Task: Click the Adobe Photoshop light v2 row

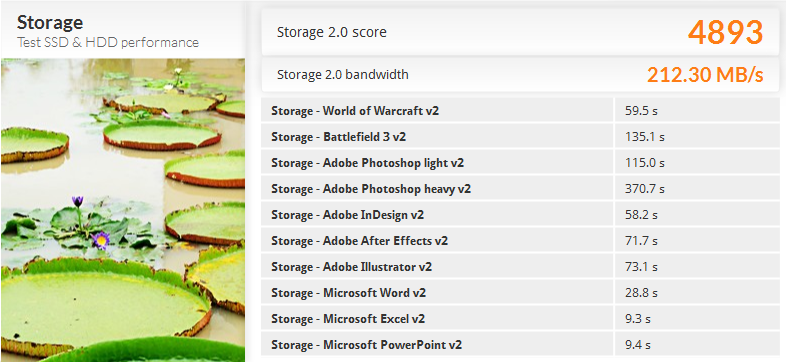Action: point(520,162)
